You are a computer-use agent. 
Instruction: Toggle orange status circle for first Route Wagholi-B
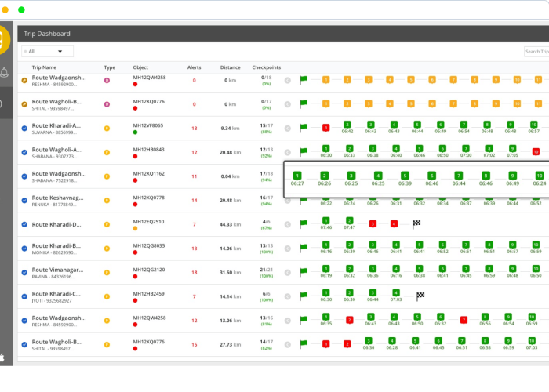pyautogui.click(x=24, y=103)
